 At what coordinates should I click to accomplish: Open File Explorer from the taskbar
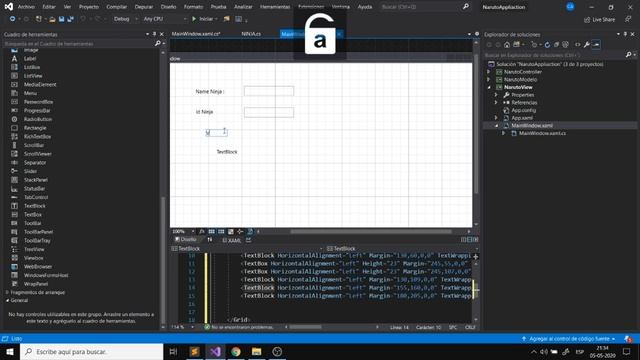coord(256,351)
